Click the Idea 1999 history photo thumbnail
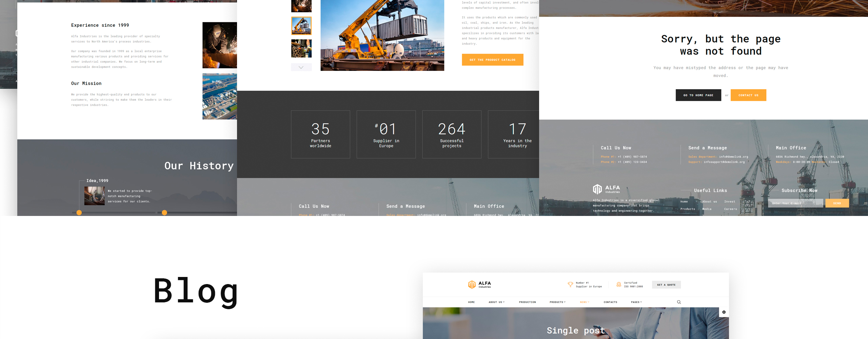Image resolution: width=868 pixels, height=339 pixels. coord(94,196)
